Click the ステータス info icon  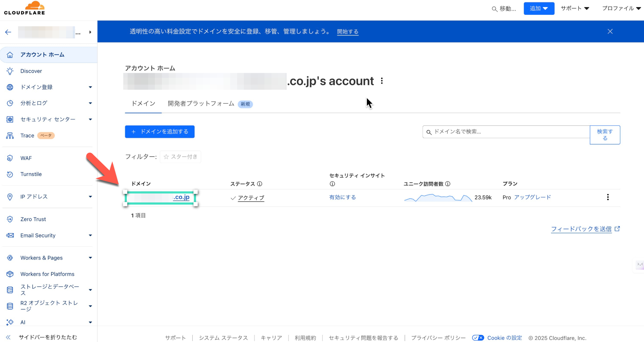tap(259, 184)
